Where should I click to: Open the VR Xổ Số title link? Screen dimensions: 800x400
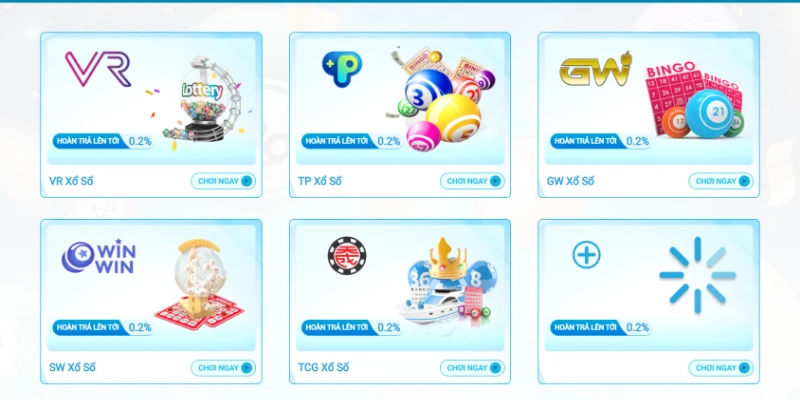click(71, 181)
